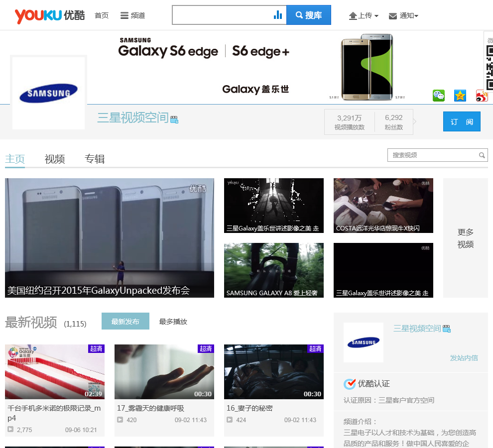
Task: Expand the arrow beside fan stats
Action: point(415,121)
